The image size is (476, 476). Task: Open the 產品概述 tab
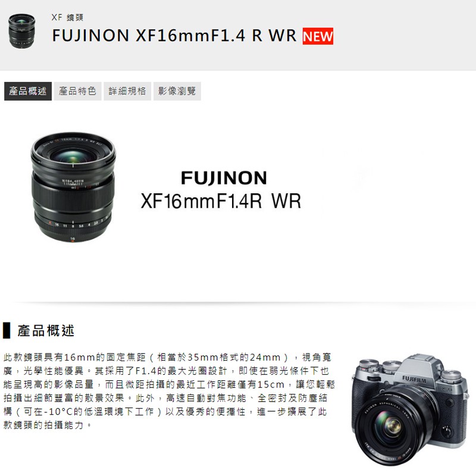click(28, 91)
